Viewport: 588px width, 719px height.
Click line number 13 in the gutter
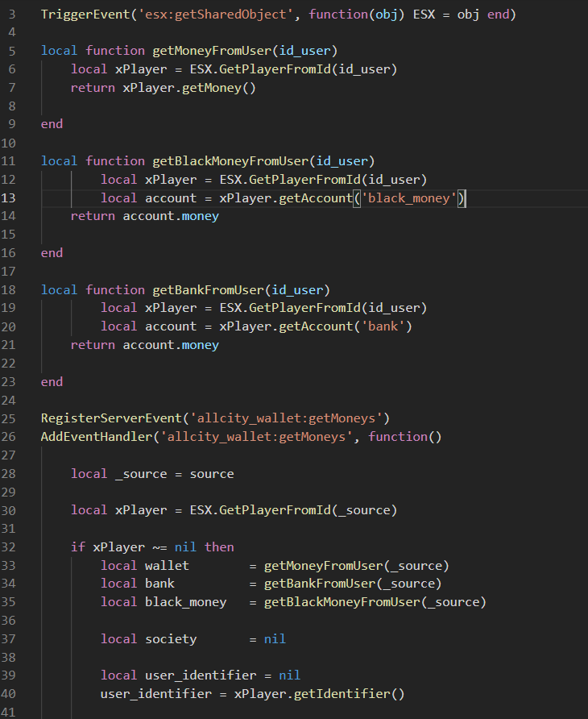[x=8, y=198]
